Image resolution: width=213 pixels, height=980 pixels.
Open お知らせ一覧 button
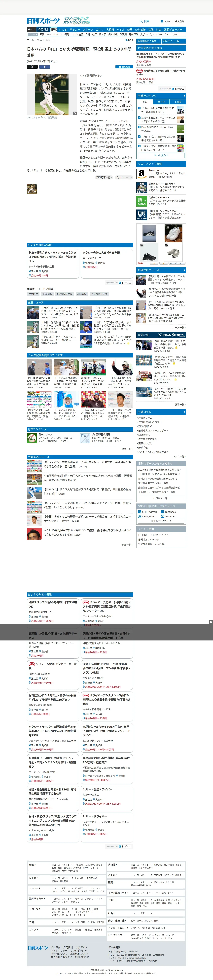[x=161, y=498]
